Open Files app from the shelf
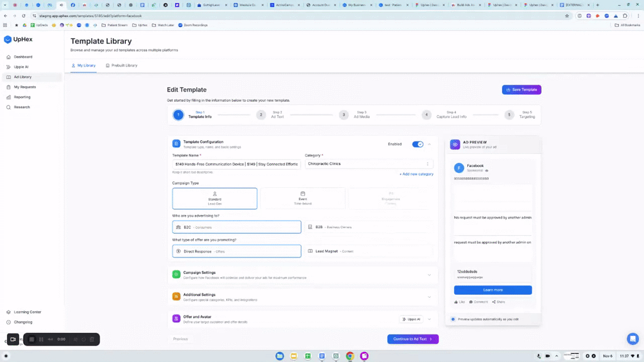 click(x=280, y=356)
